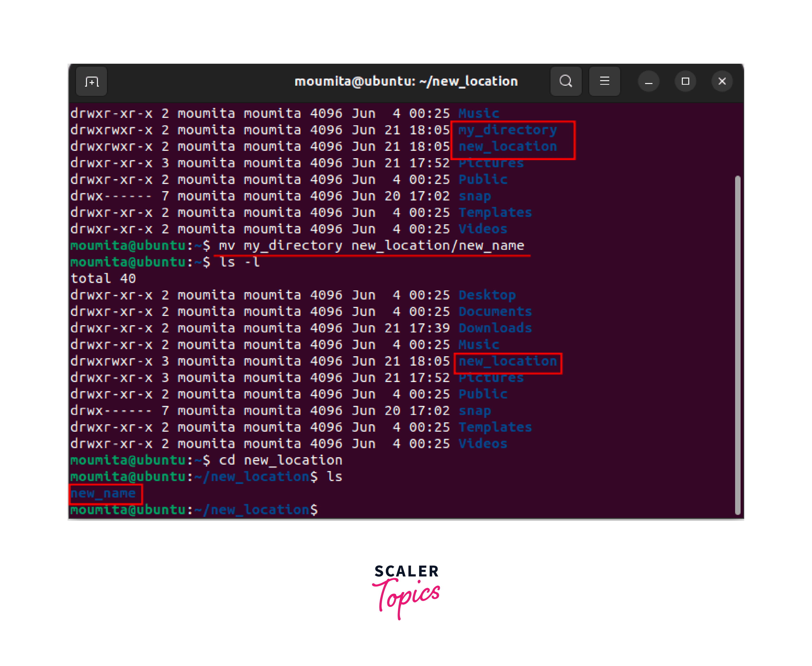Image resolution: width=812 pixels, height=666 pixels.
Task: Click the snap directory listing
Action: (475, 410)
